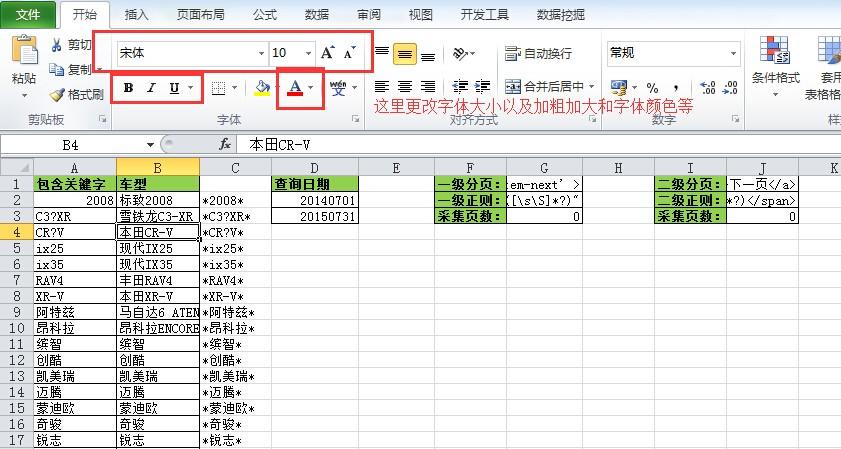Open the Name Box dropdown arrow

coord(150,145)
